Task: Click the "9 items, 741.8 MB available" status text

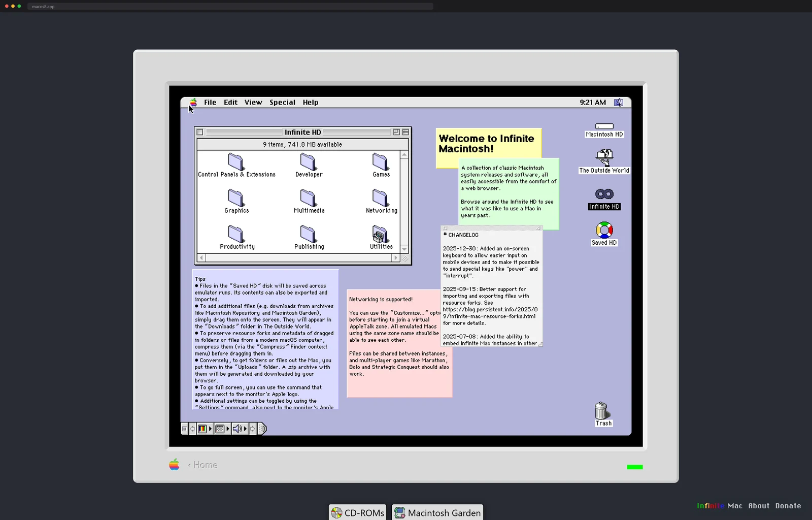Action: (x=302, y=145)
